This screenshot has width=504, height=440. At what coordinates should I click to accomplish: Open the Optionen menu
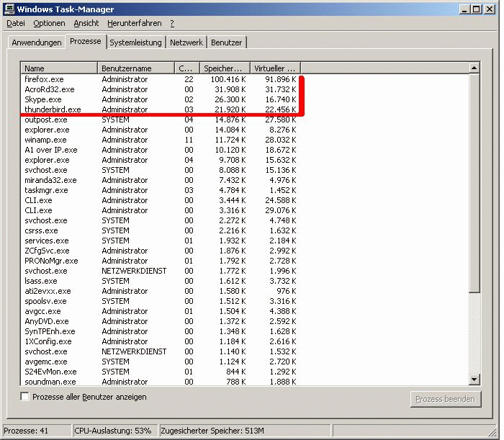(49, 23)
